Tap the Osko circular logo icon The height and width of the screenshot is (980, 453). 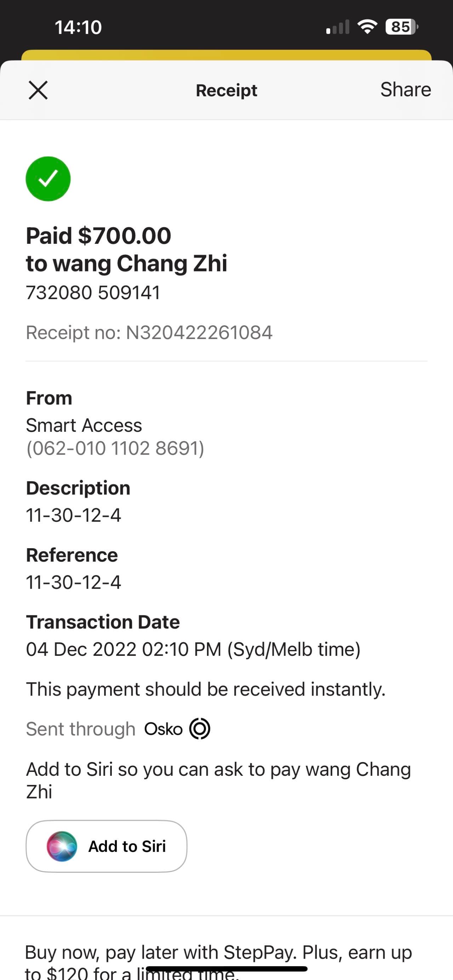point(200,728)
